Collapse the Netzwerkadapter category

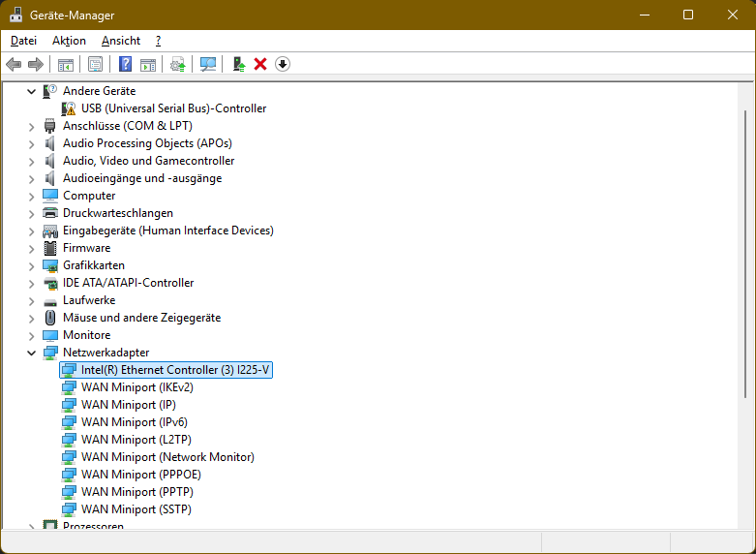tap(32, 354)
